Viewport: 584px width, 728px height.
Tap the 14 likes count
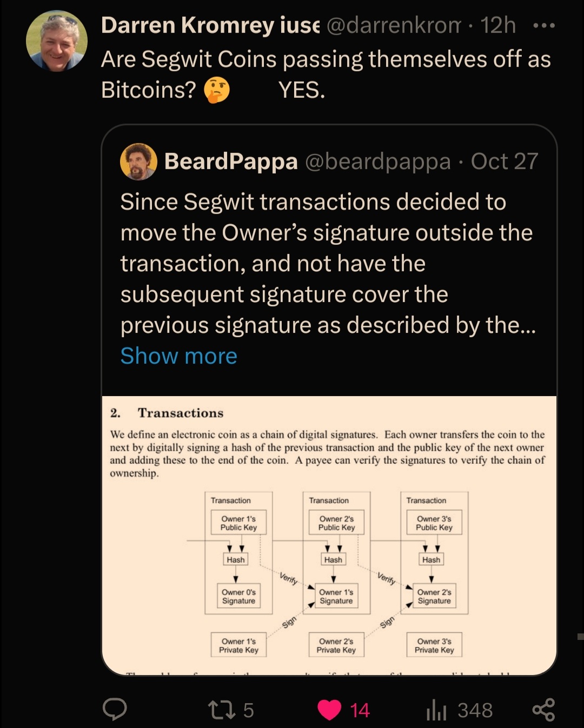pyautogui.click(x=360, y=710)
